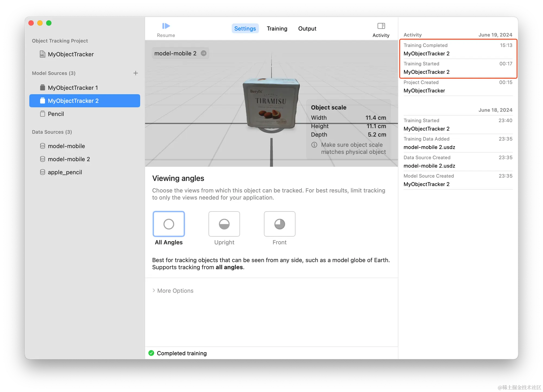Image resolution: width=543 pixels, height=392 pixels.
Task: Click the Width 11.4 cm value
Action: [375, 118]
